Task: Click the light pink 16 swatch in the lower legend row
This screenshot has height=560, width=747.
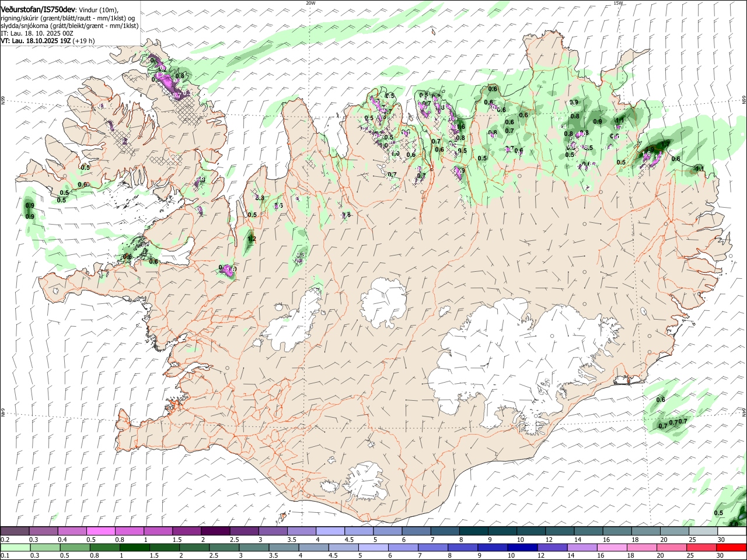Action: 612,547
